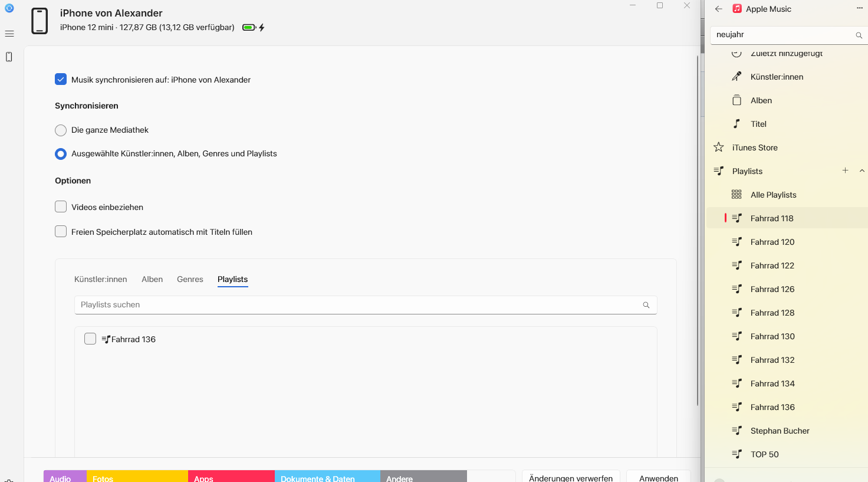Add a new playlist with plus icon
Viewport: 868px width, 482px height.
click(845, 170)
